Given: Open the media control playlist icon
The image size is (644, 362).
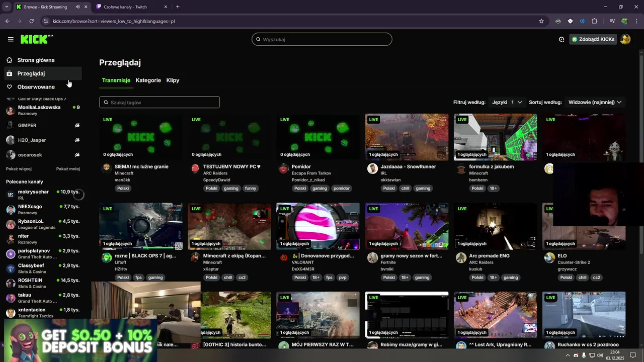Looking at the screenshot, I should click(612, 21).
